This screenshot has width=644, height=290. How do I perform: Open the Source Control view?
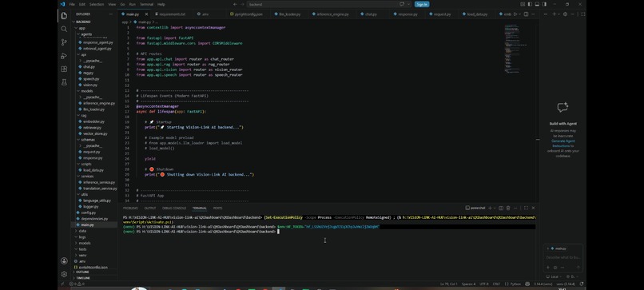pyautogui.click(x=64, y=42)
